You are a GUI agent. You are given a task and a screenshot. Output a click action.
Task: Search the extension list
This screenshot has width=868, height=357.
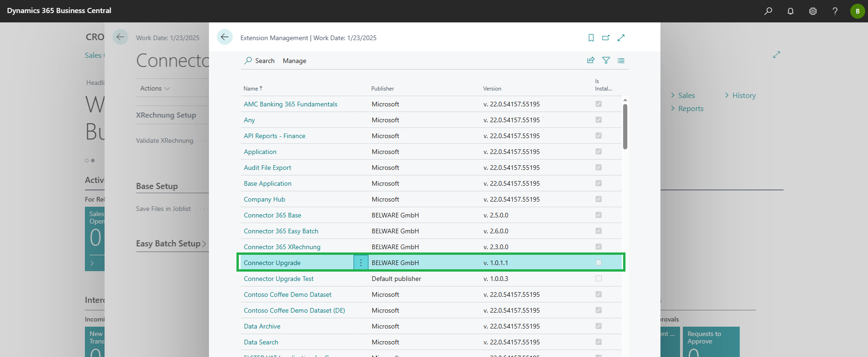click(x=259, y=61)
